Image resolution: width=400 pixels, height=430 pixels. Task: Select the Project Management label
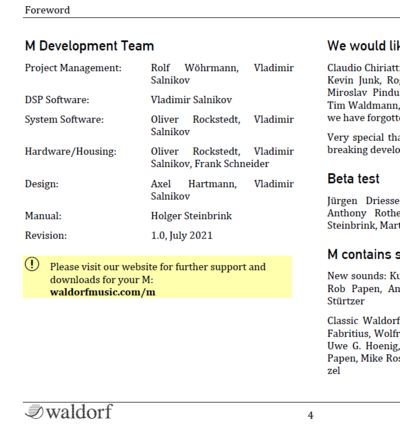click(x=73, y=68)
